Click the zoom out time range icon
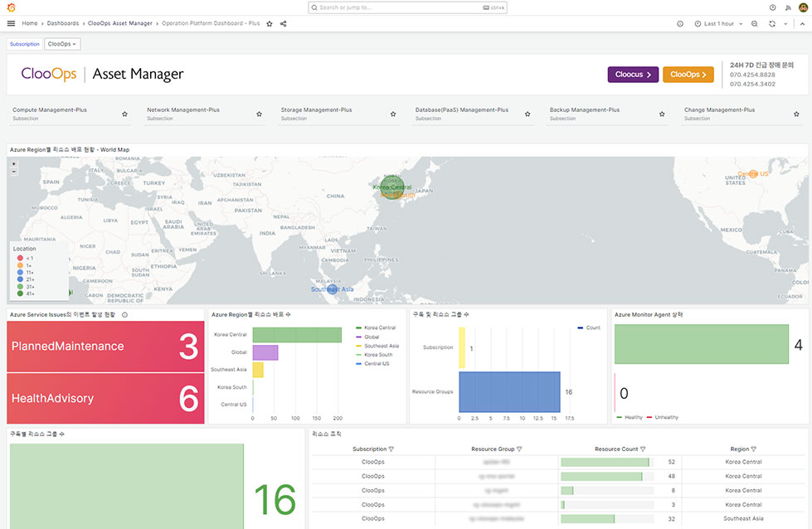The height and width of the screenshot is (529, 812). click(x=755, y=24)
